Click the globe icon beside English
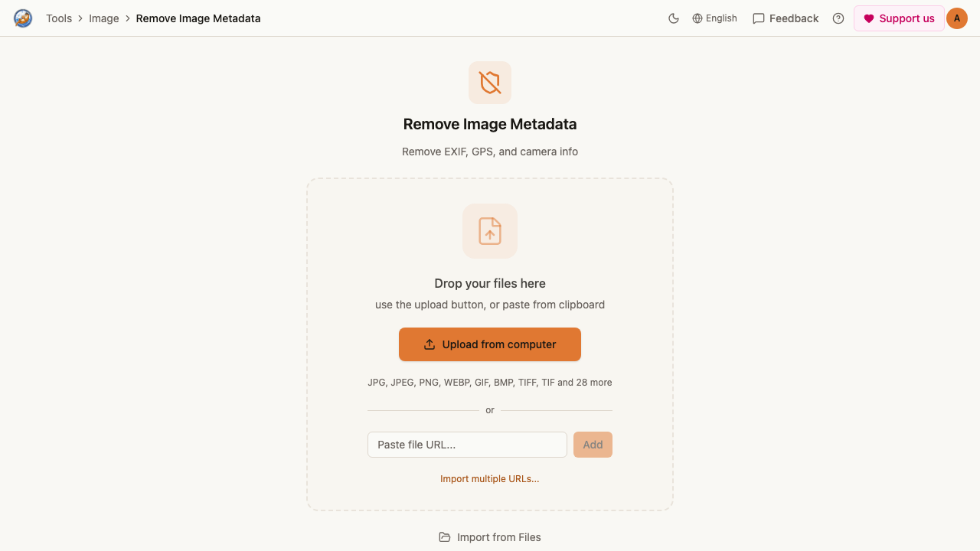 pyautogui.click(x=697, y=18)
